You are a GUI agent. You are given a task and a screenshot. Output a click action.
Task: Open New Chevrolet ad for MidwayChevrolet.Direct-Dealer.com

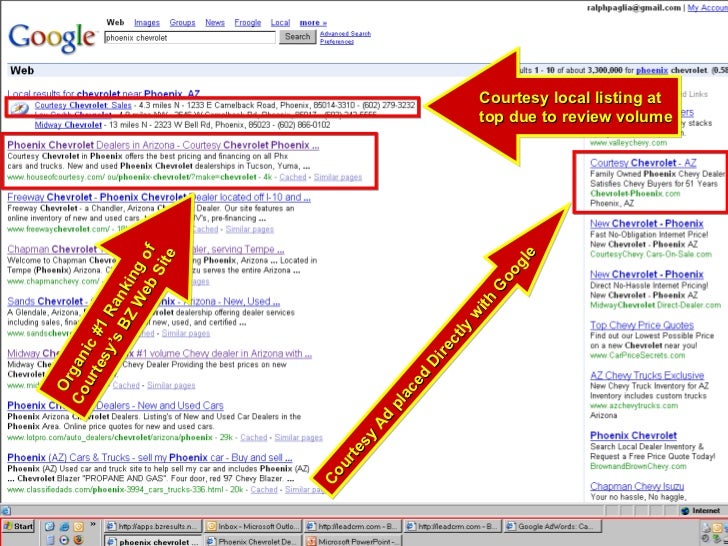point(646,274)
